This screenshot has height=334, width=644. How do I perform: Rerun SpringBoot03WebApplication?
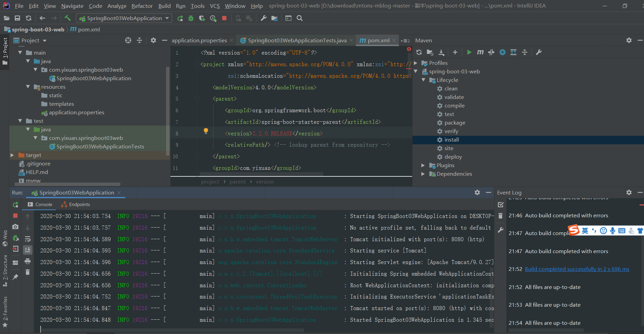15,205
